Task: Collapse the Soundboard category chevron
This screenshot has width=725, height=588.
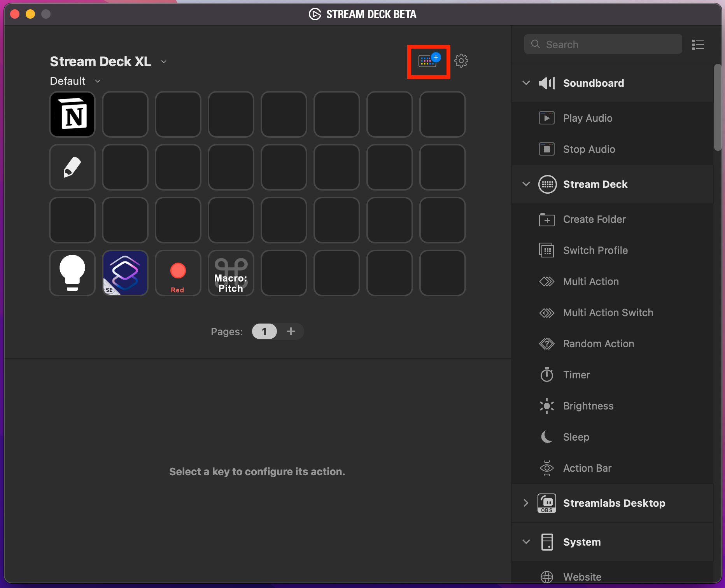Action: pyautogui.click(x=526, y=83)
